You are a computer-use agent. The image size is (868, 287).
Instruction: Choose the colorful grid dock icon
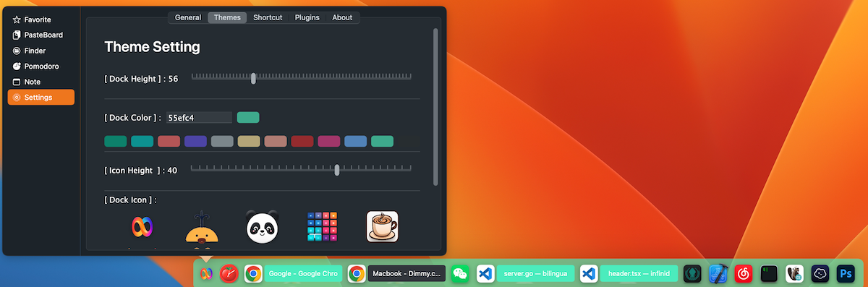pos(323,227)
